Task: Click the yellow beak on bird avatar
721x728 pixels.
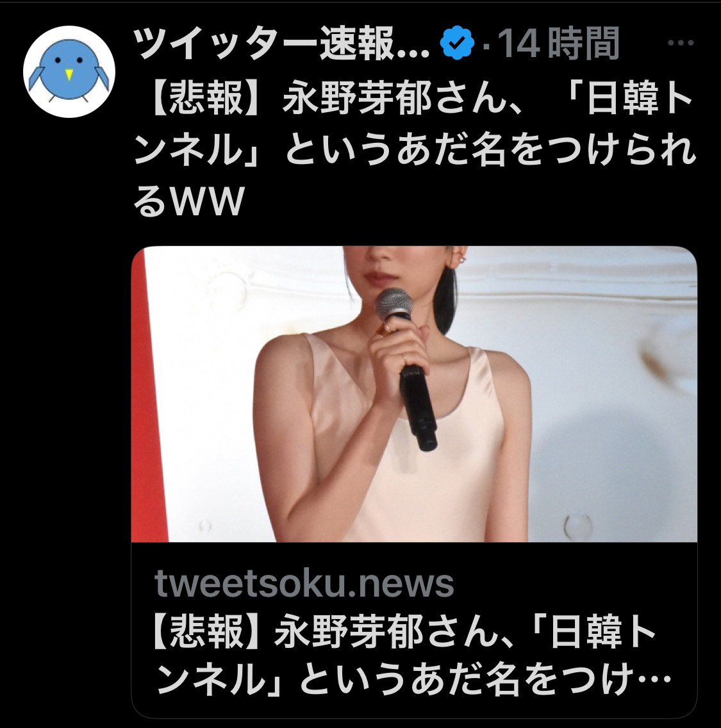Action: (69, 74)
